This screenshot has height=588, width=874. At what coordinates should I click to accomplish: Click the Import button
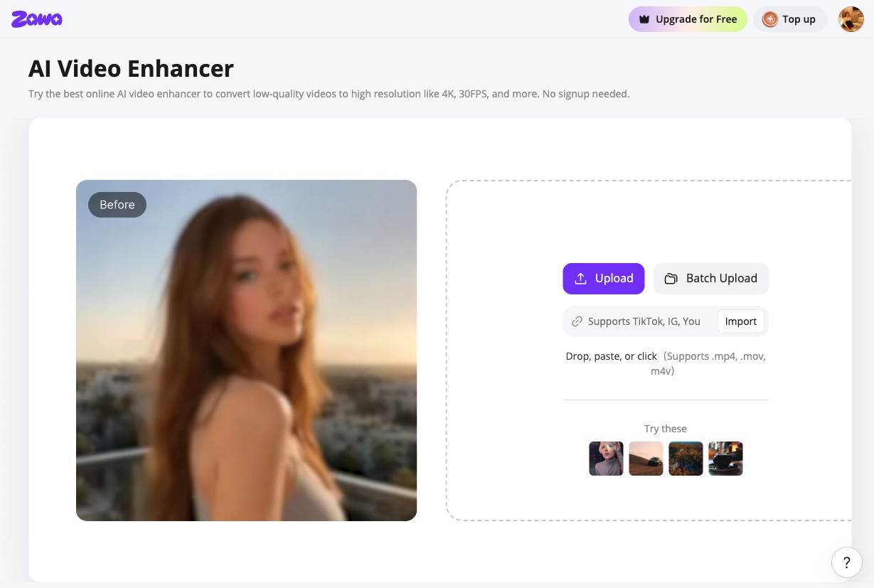tap(740, 321)
